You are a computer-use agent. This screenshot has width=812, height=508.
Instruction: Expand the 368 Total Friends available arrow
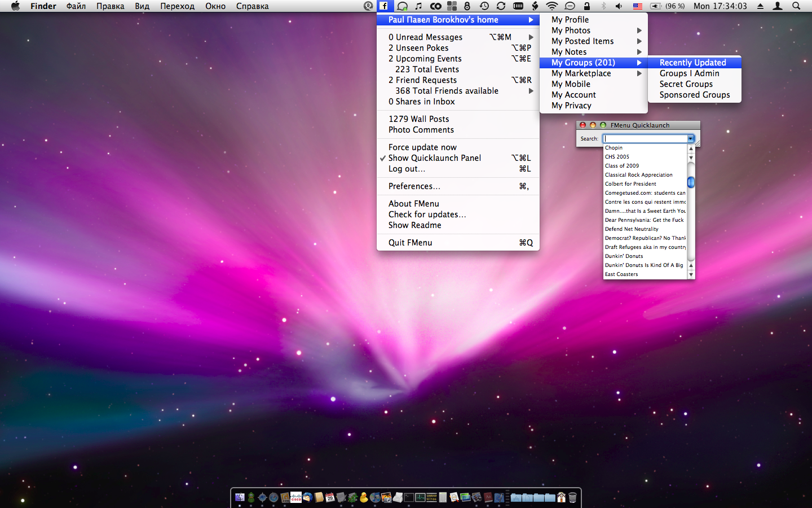tap(531, 91)
